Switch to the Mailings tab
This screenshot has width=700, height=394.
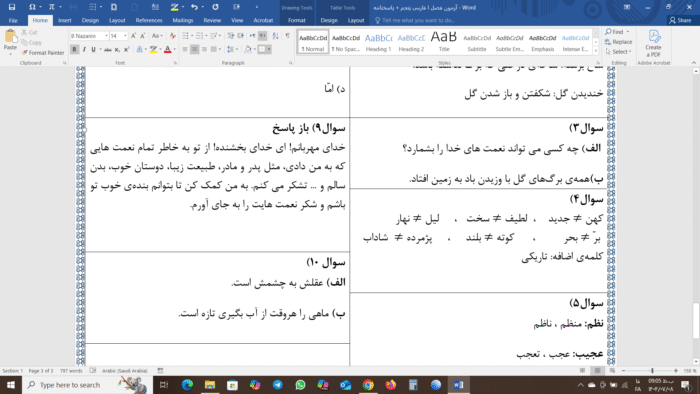click(x=183, y=21)
